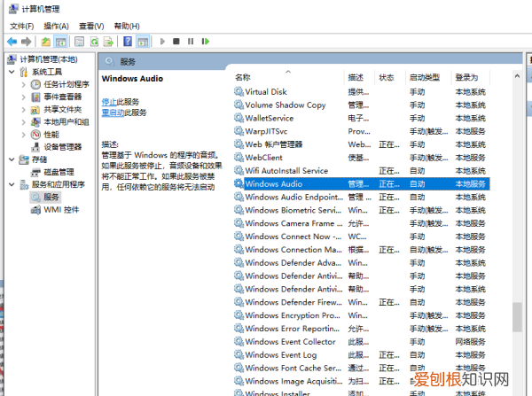The width and height of the screenshot is (532, 396).
Task: Select the Volume Shadow Copy service
Action: click(362, 105)
